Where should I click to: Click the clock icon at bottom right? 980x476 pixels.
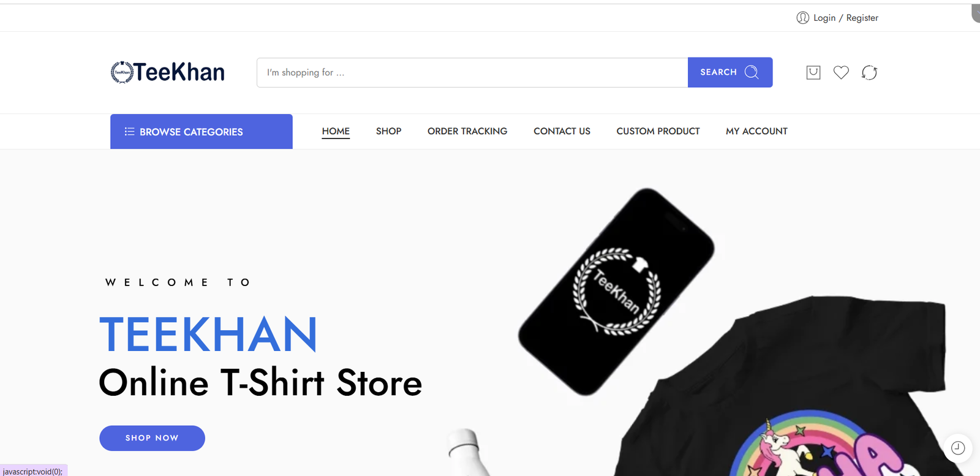click(958, 448)
